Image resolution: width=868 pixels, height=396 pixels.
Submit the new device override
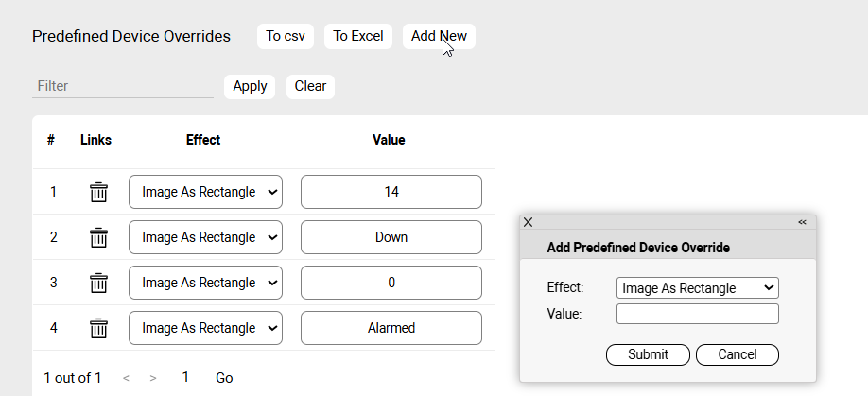point(648,354)
